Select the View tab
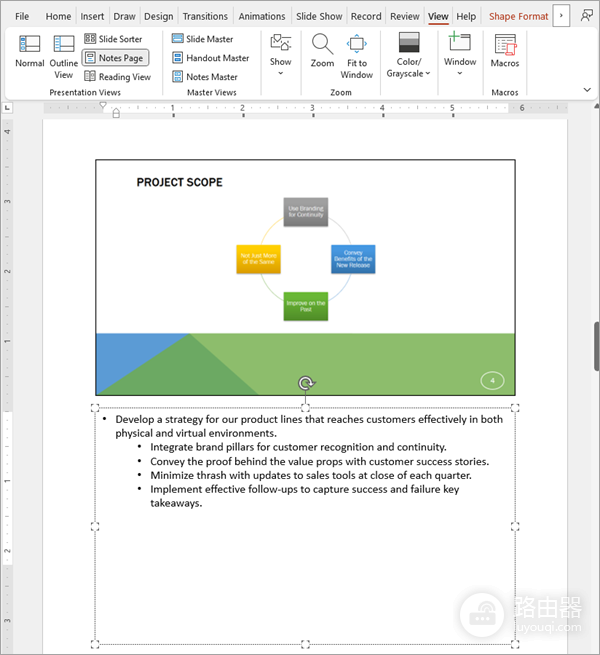The height and width of the screenshot is (655, 600). tap(438, 16)
